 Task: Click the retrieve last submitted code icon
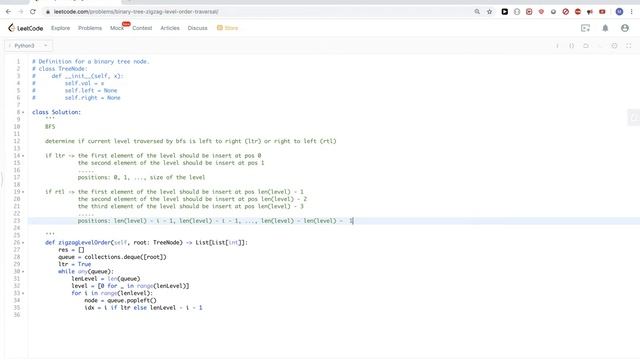(586, 46)
